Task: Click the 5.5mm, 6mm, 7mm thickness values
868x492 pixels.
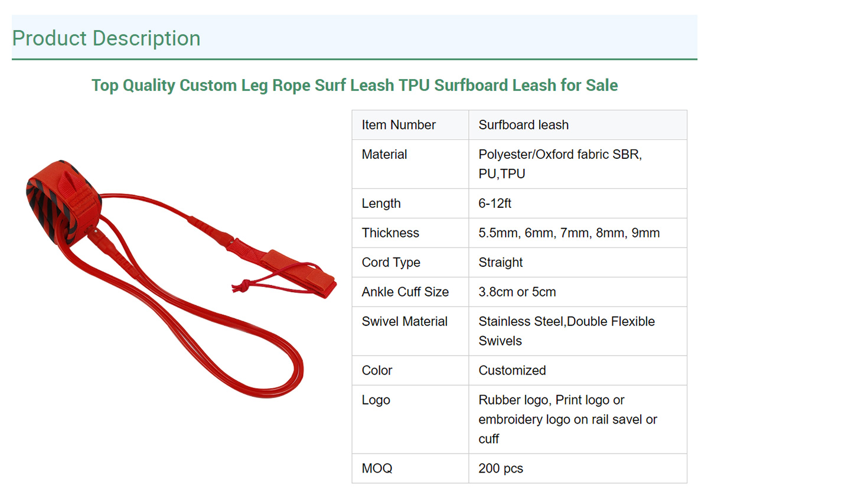Action: [569, 233]
